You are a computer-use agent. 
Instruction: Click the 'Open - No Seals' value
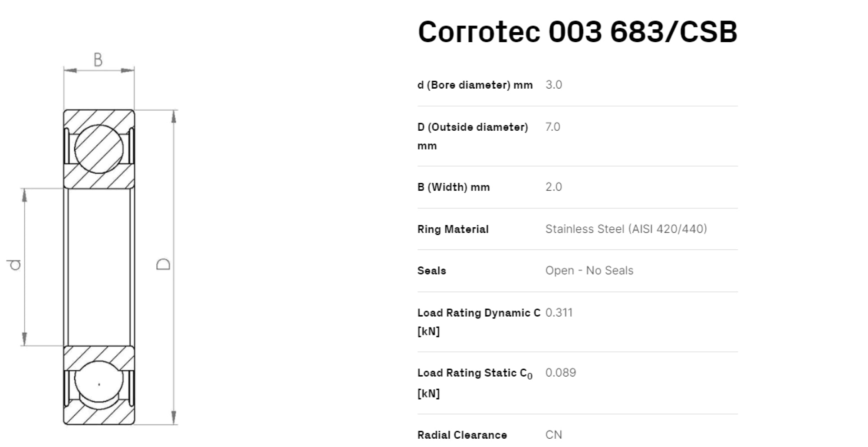point(589,271)
